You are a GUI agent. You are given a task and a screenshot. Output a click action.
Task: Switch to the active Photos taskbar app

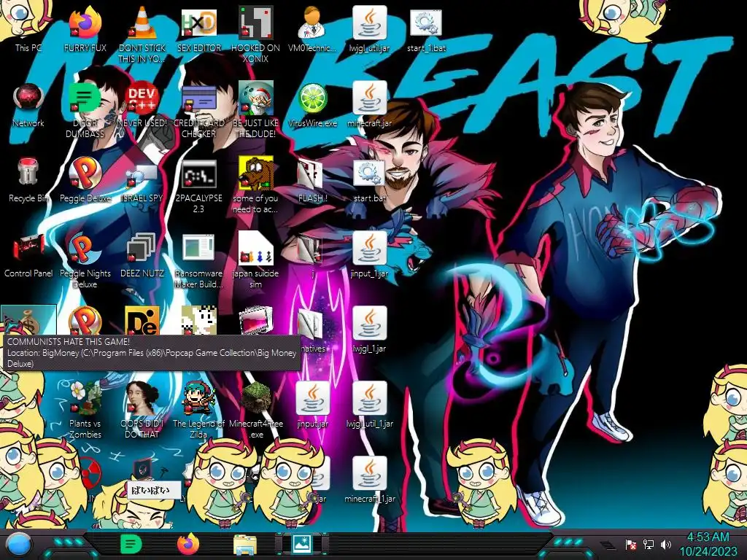(302, 544)
